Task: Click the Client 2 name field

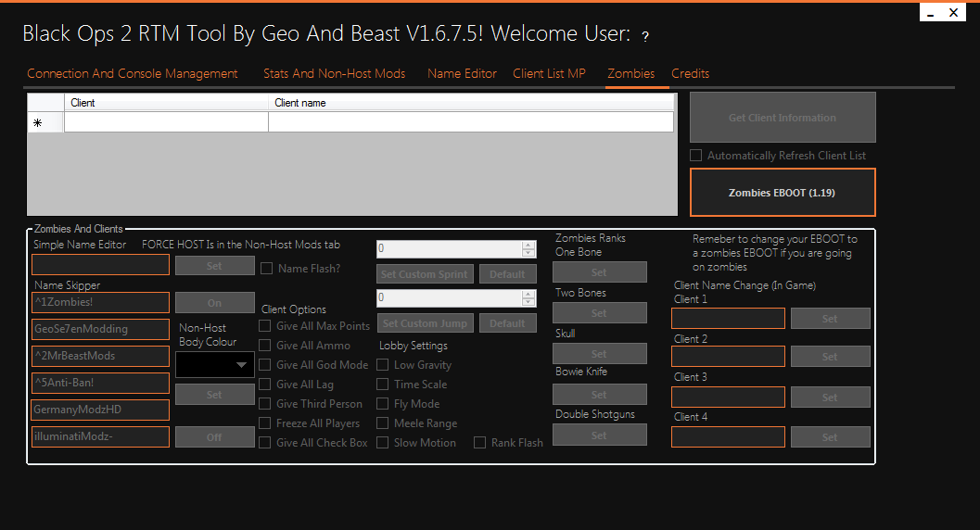Action: [728, 357]
